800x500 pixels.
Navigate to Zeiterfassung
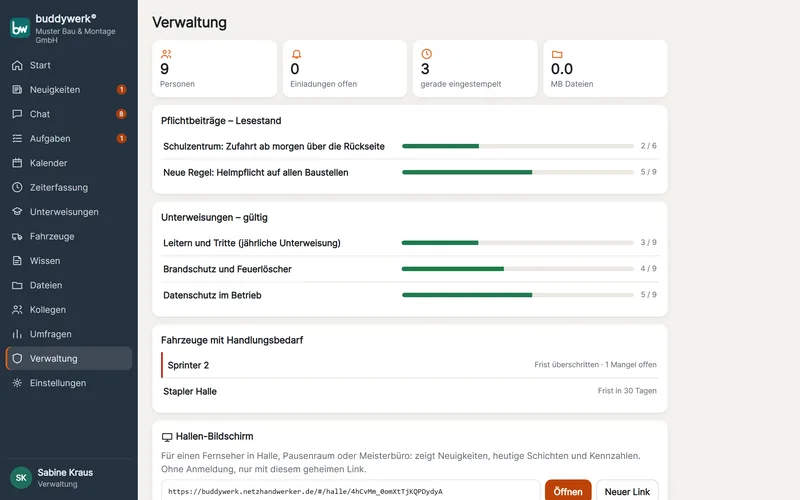(x=69, y=188)
